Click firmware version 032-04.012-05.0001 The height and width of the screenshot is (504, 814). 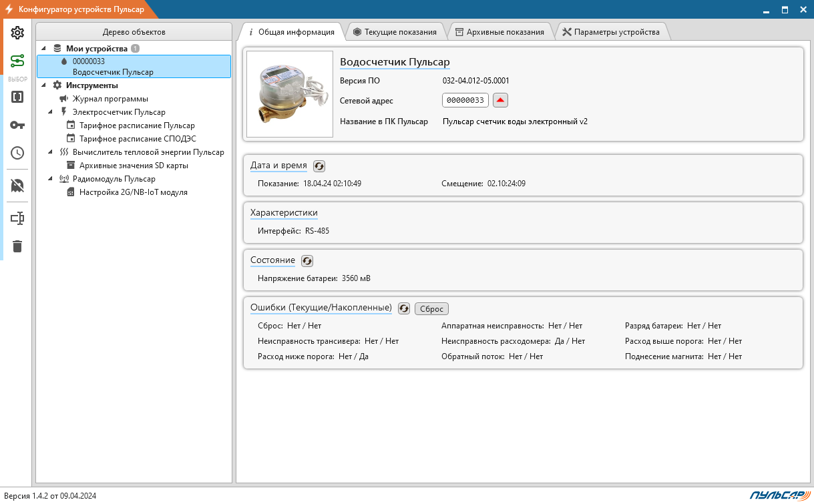point(476,81)
